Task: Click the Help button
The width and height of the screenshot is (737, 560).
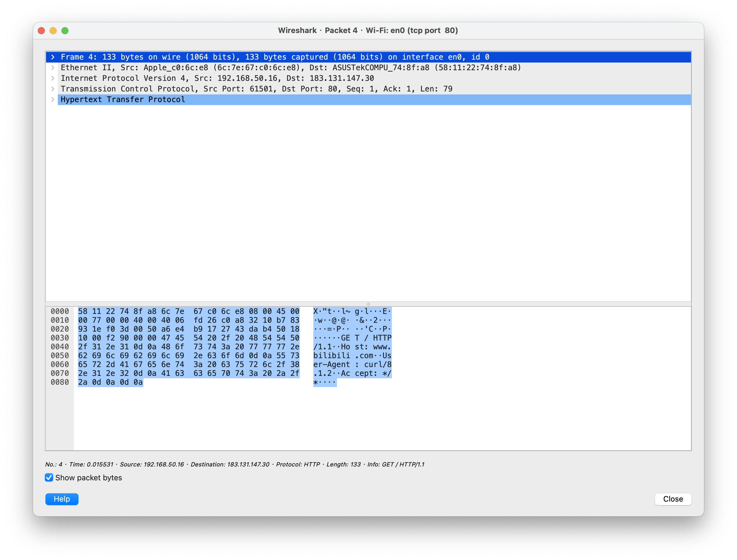Action: coord(62,499)
